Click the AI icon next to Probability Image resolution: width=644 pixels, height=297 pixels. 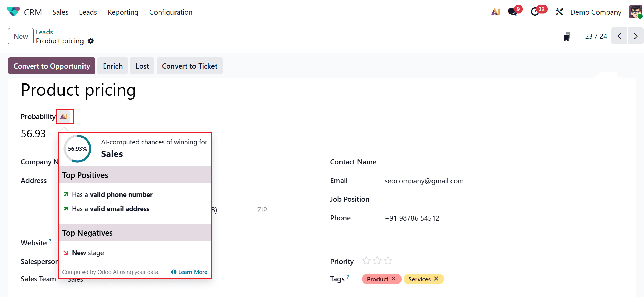coord(64,117)
